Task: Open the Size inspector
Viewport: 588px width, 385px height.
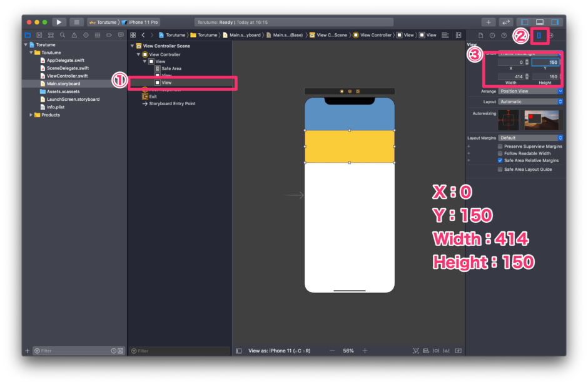Action: pyautogui.click(x=539, y=36)
